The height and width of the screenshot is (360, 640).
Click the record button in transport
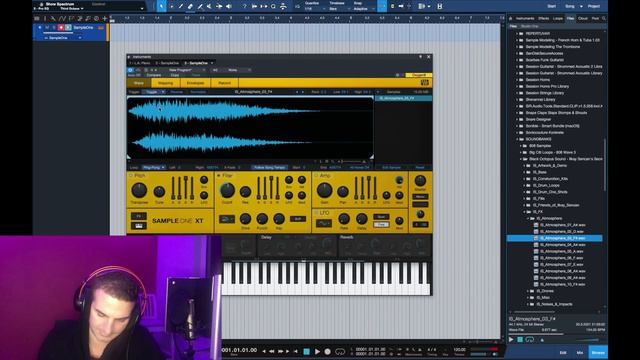click(327, 351)
